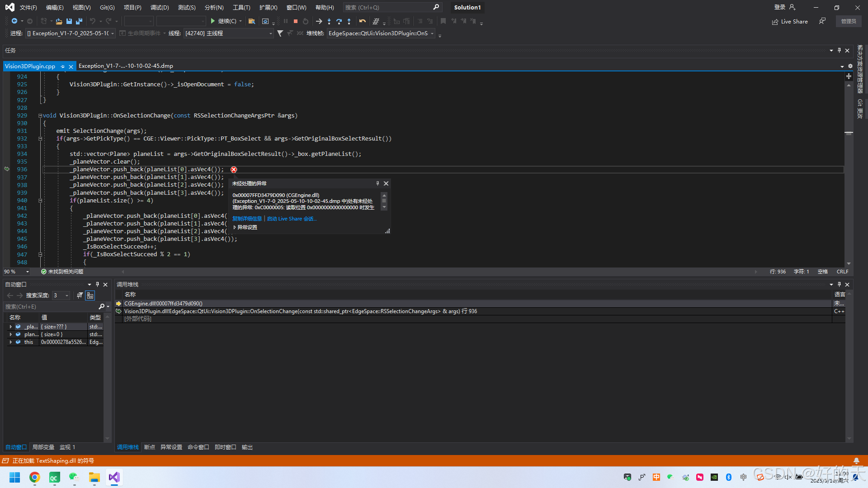Expand the 'this' variable row
This screenshot has width=868, height=488.
click(10, 342)
